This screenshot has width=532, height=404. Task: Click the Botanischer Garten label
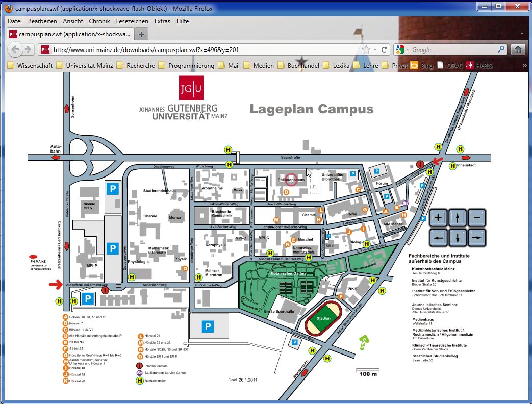pos(288,273)
